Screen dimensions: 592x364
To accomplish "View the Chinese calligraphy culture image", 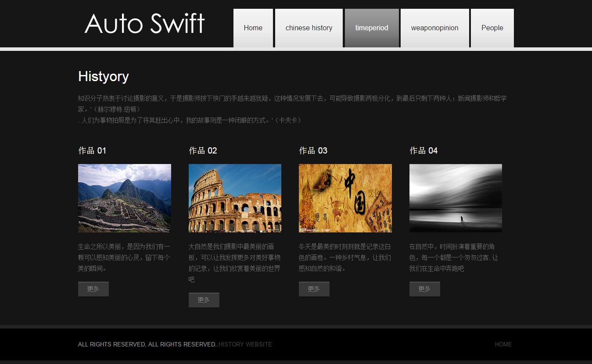I will tap(345, 198).
